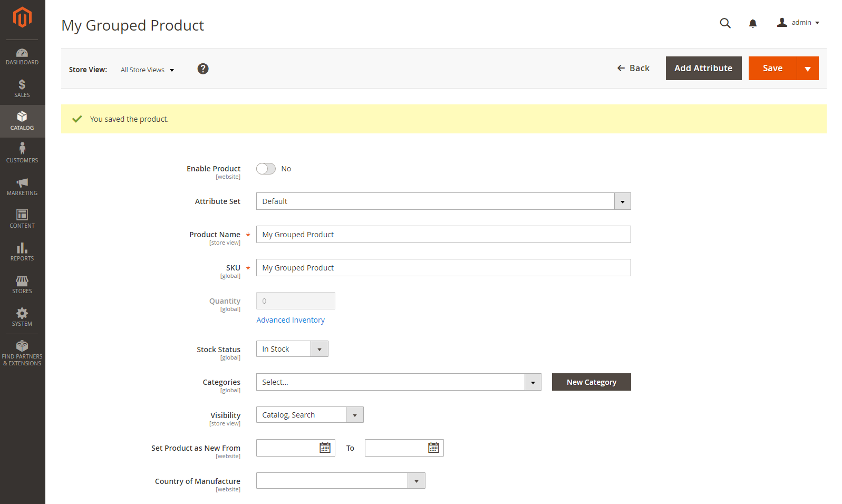Expand the Attribute Set dropdown

pyautogui.click(x=622, y=201)
